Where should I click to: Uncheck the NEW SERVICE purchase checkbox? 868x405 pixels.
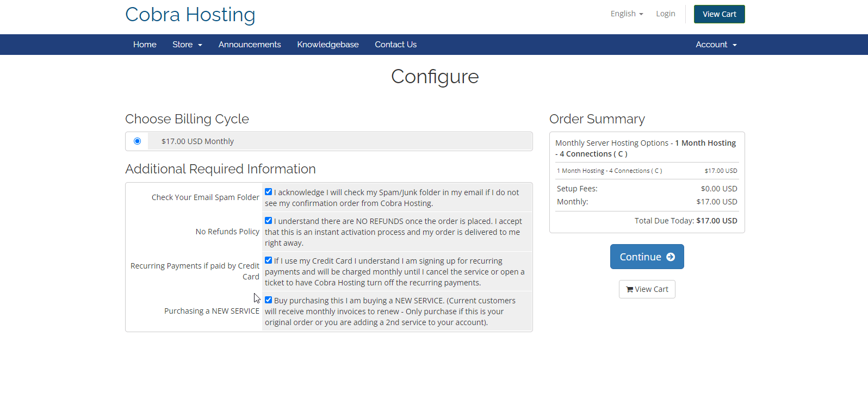point(268,300)
